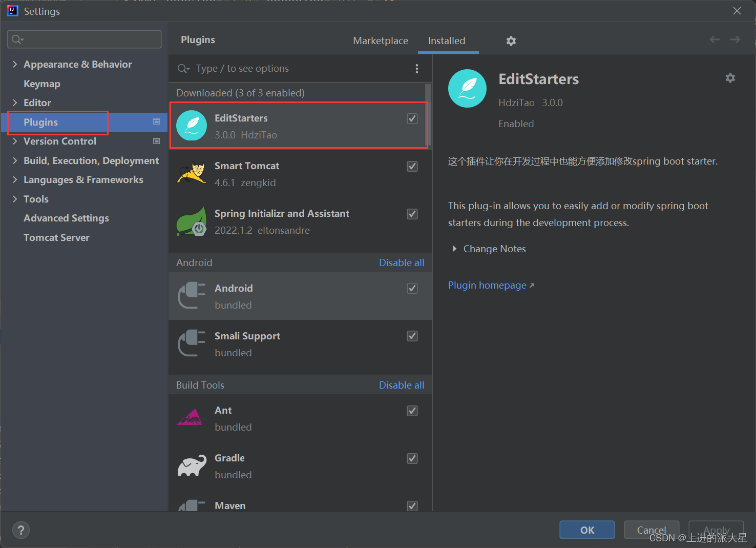Toggle the Gradle plugin checkbox
Screen dimensions: 756x548
(x=412, y=458)
